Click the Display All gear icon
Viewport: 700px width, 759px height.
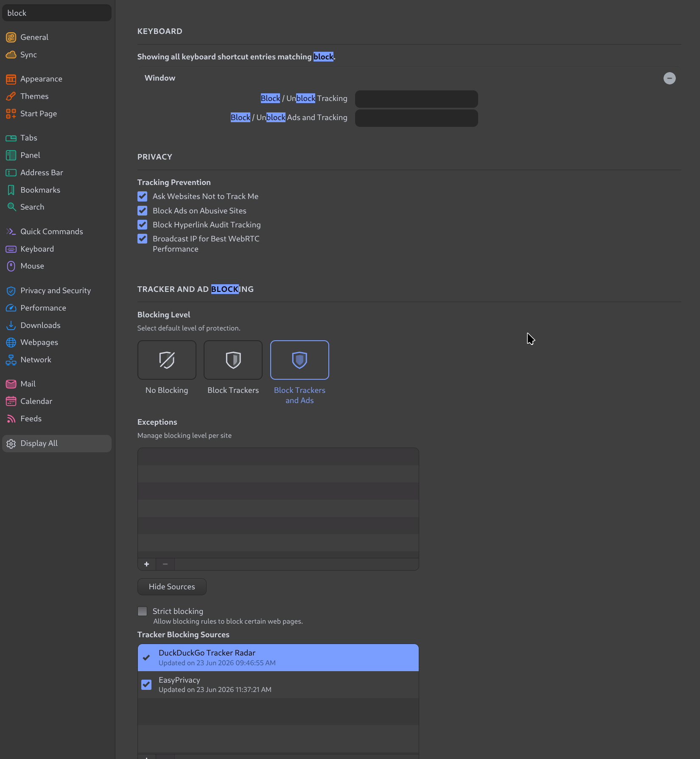coord(11,443)
